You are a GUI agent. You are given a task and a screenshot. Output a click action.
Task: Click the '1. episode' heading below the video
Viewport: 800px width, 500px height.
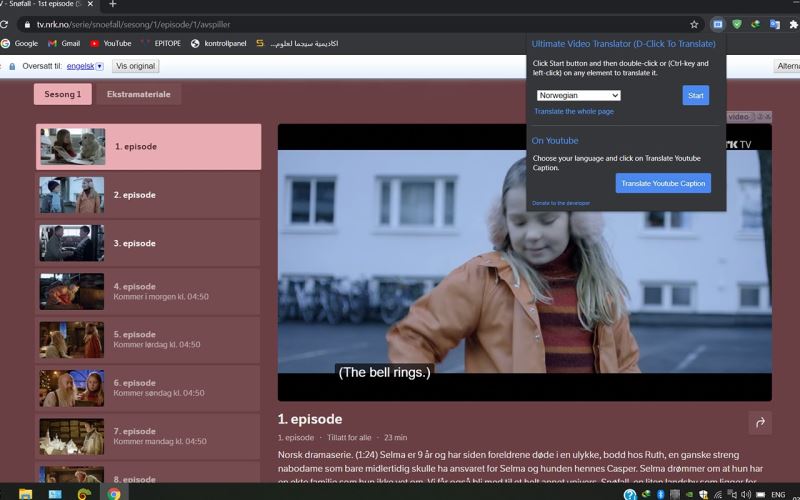pos(310,419)
